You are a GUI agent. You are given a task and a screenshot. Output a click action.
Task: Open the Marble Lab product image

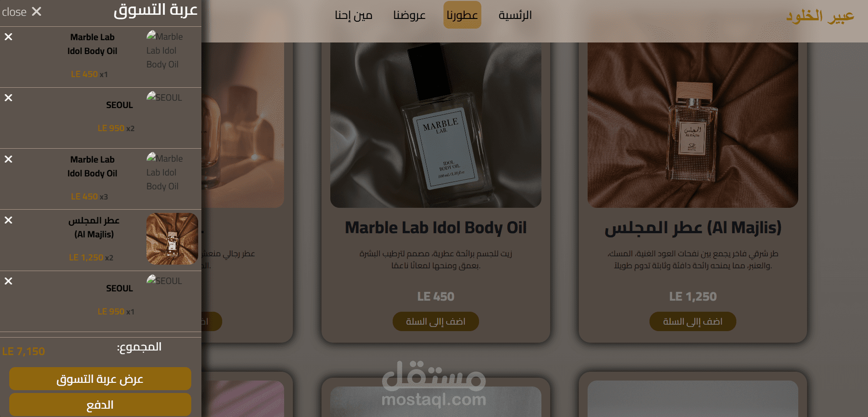(x=436, y=125)
